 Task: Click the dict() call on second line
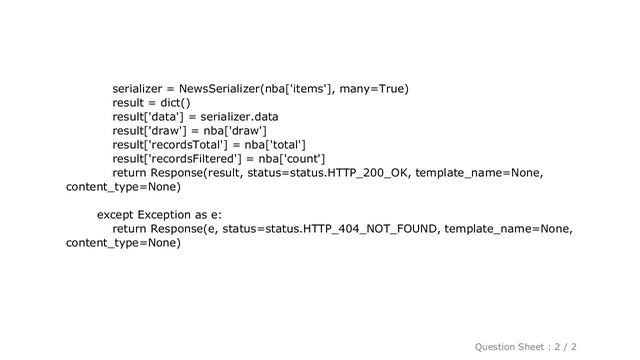pos(175,102)
